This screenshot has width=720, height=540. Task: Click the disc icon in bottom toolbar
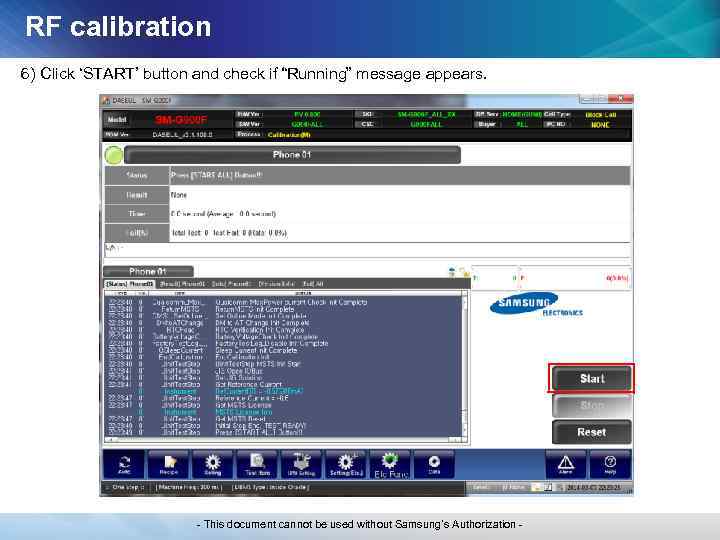434,464
